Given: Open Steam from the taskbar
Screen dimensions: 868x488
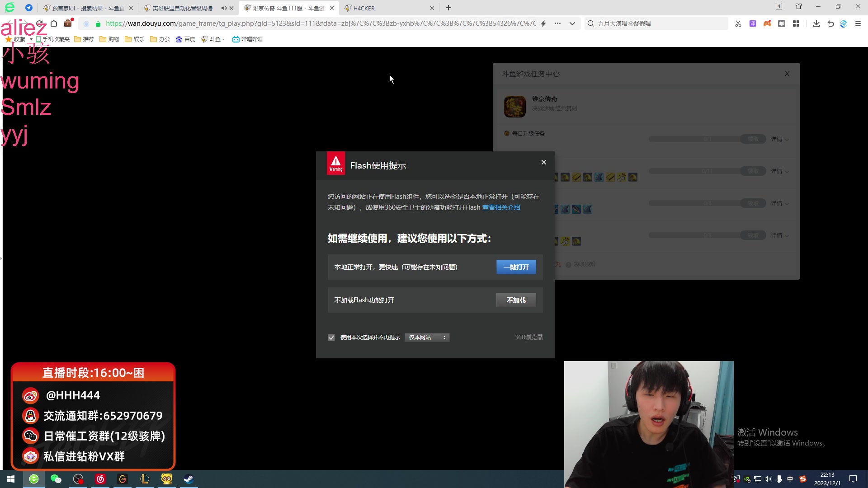Looking at the screenshot, I should pyautogui.click(x=189, y=479).
